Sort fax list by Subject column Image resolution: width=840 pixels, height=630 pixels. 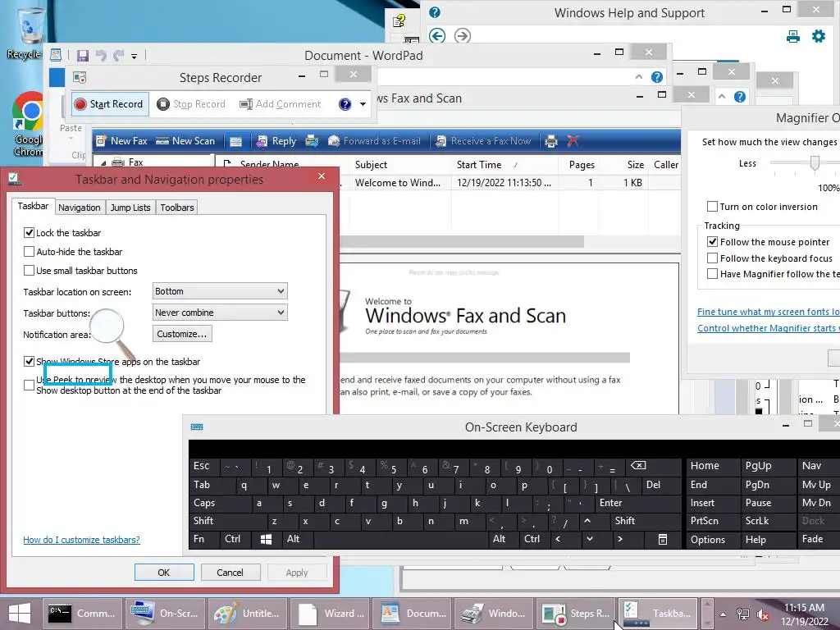pyautogui.click(x=399, y=164)
